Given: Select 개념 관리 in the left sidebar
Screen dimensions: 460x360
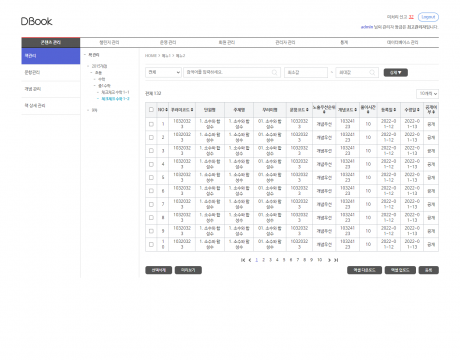Looking at the screenshot, I should pos(51,89).
